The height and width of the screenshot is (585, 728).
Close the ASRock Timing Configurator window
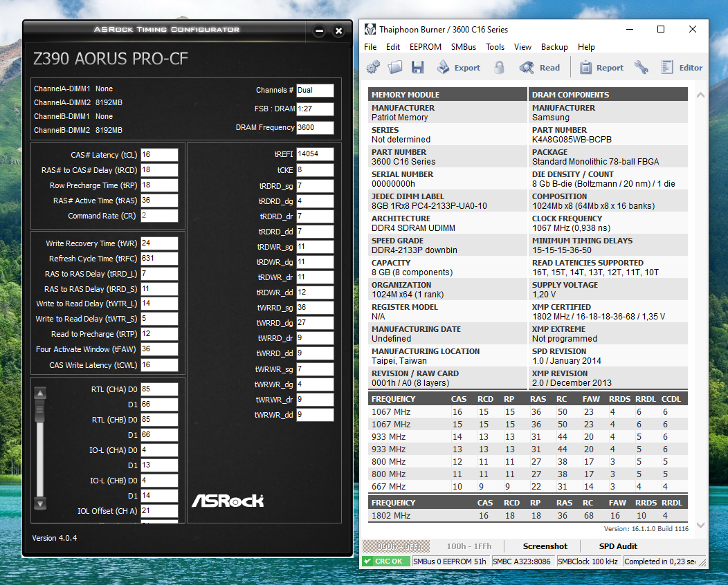[339, 32]
